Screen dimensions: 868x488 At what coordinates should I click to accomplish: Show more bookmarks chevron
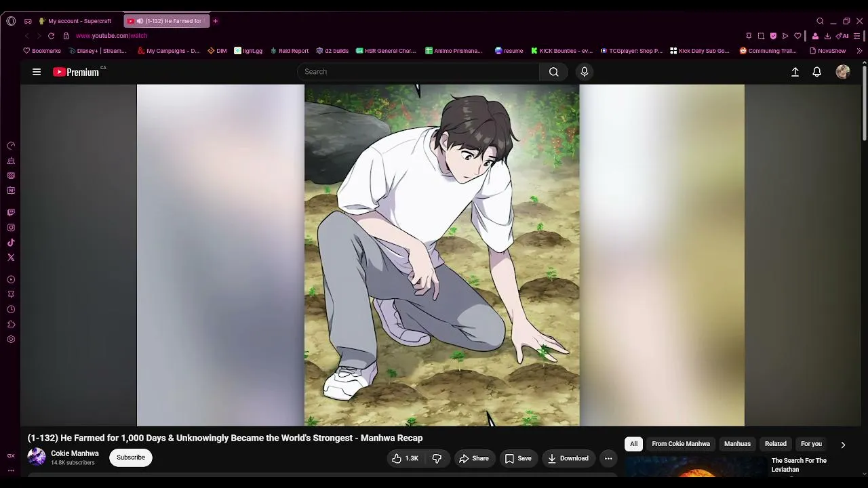859,51
